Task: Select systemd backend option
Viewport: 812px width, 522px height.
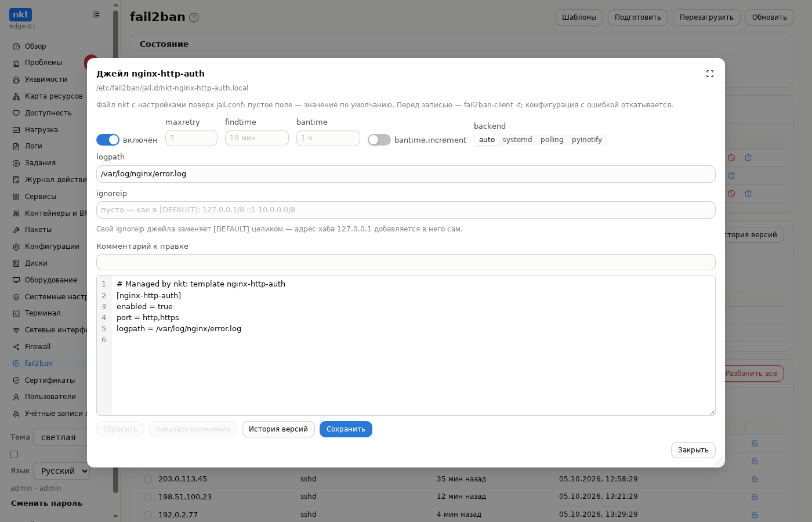Action: (x=517, y=140)
